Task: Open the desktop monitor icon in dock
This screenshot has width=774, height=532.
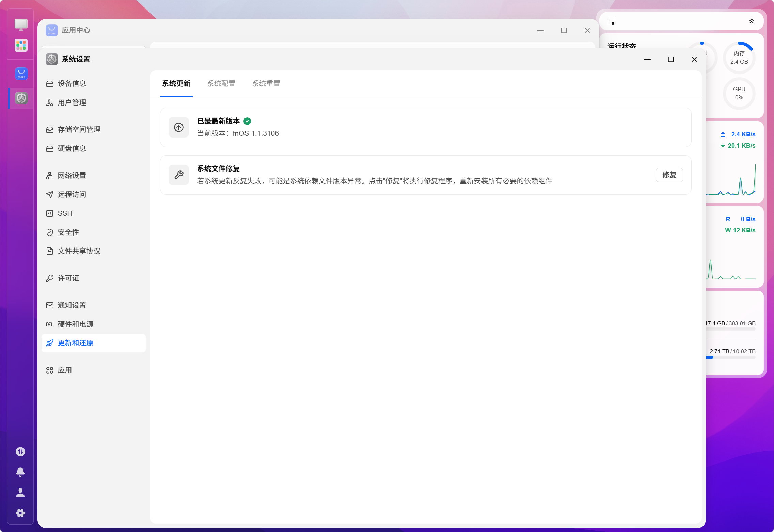Action: pos(21,24)
